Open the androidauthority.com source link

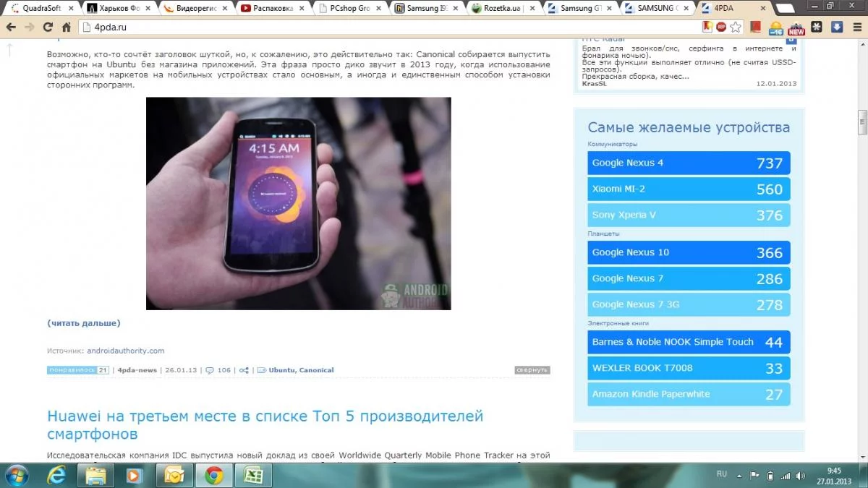point(126,351)
